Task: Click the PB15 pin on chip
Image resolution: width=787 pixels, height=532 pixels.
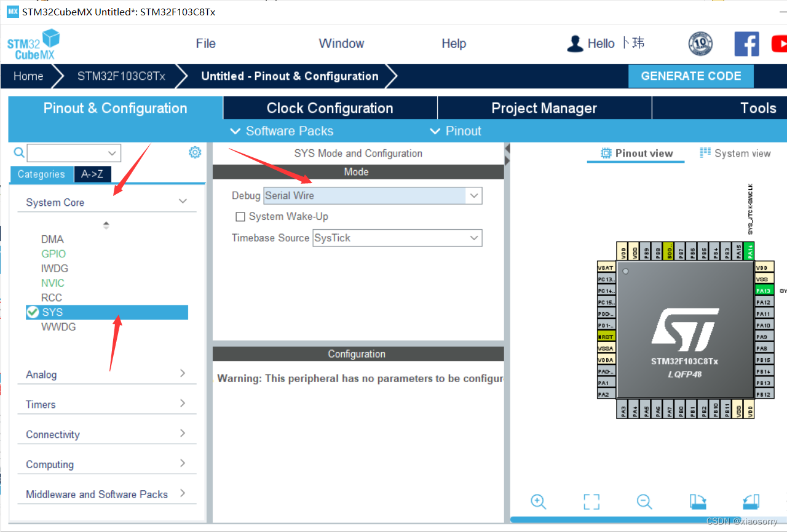Action: 764,360
